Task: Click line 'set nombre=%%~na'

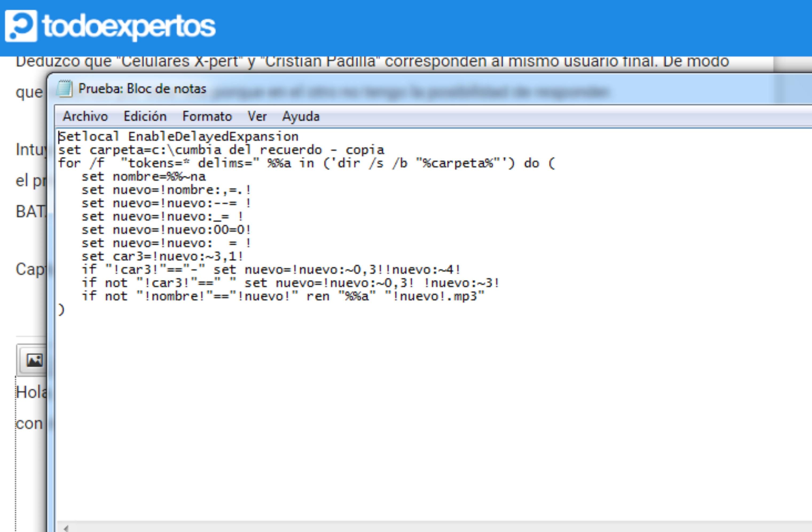Action: (144, 177)
